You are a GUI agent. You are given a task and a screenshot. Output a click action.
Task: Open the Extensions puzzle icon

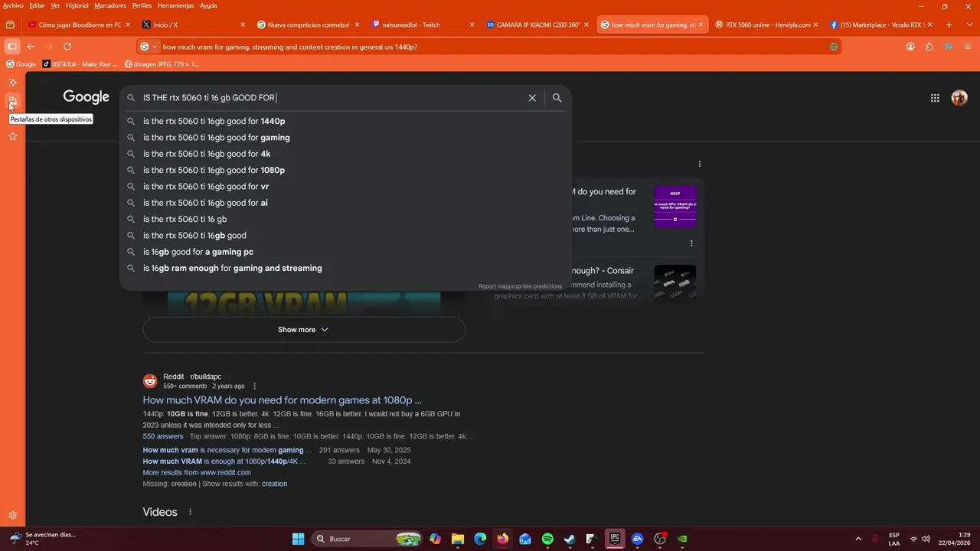(929, 47)
